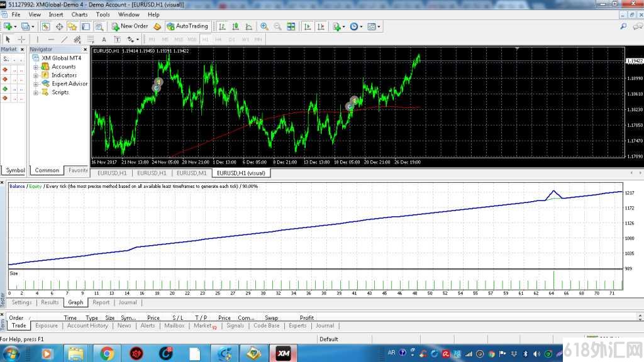Open the Account History terminal tab
Viewport: 644px width, 362px height.
point(87,326)
